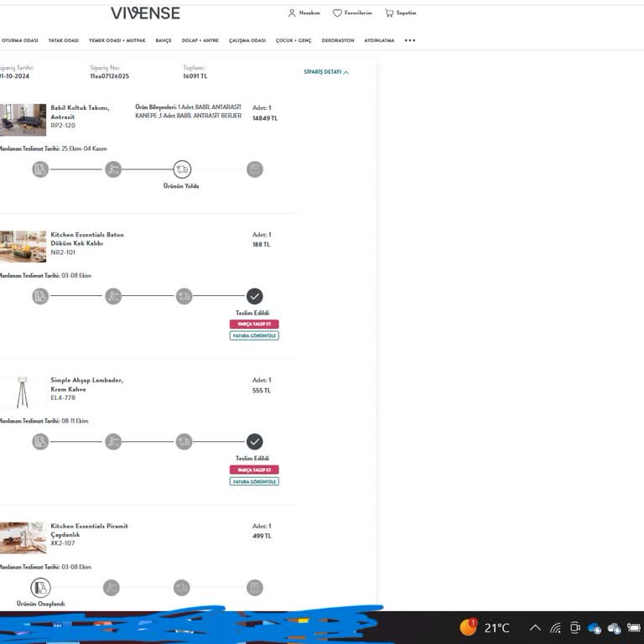Click the Ürünün Onaylandı step icon
Image resolution: width=644 pixels, height=644 pixels.
point(40,588)
